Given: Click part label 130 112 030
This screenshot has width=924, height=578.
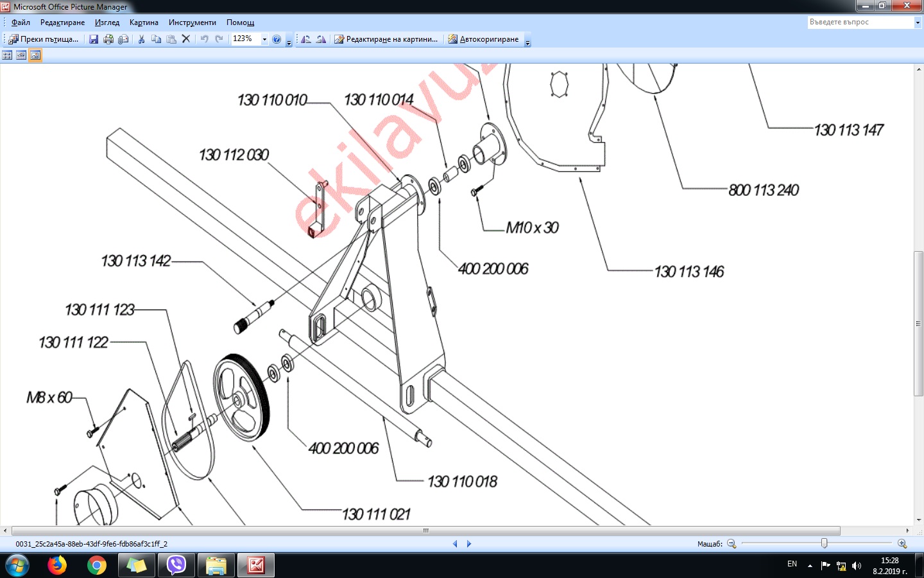Looking at the screenshot, I should point(234,155).
